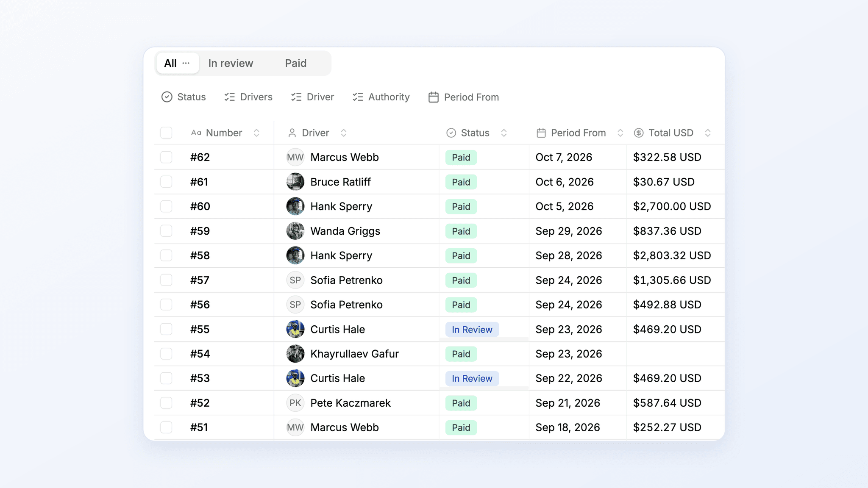Viewport: 868px width, 488px height.
Task: Click the Aa icon in Number column header
Action: point(196,133)
